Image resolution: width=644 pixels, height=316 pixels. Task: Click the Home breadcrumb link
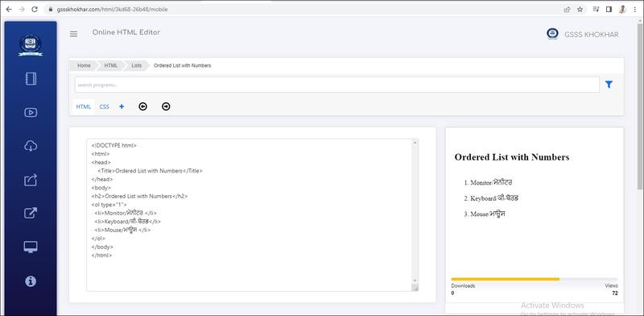click(84, 65)
